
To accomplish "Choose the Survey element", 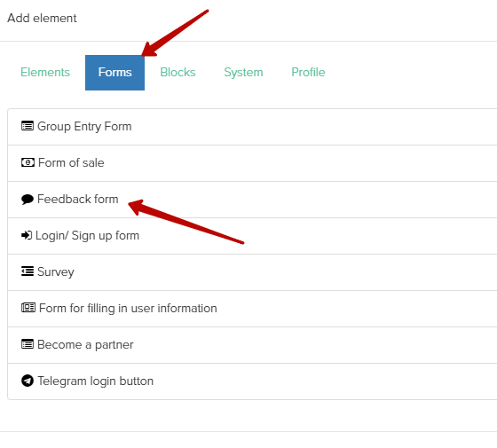I will pyautogui.click(x=252, y=272).
